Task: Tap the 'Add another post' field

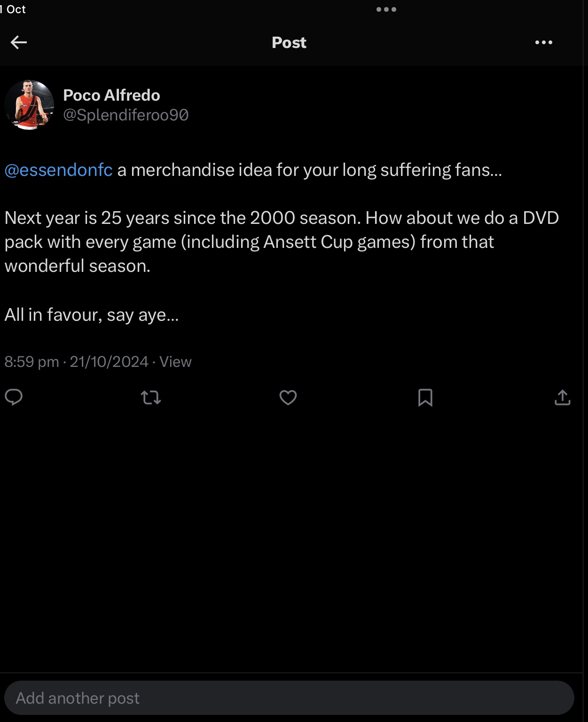Action: [x=289, y=698]
